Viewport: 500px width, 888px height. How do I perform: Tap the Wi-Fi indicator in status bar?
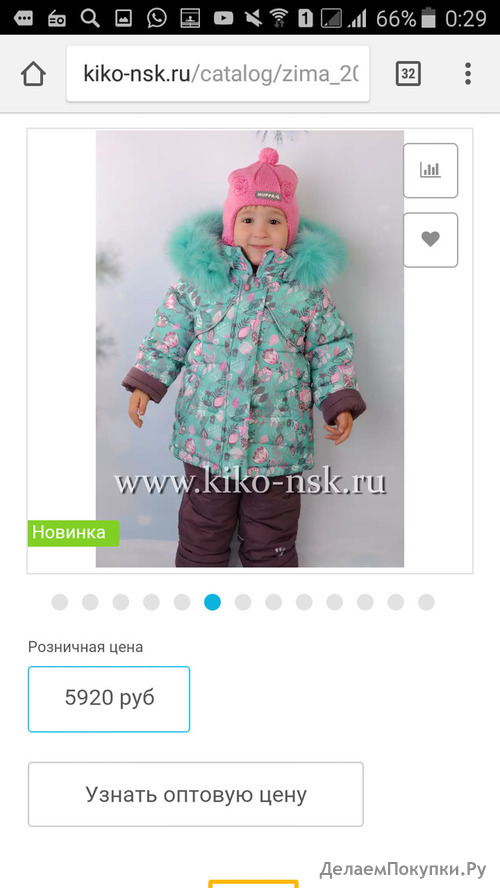click(x=278, y=18)
